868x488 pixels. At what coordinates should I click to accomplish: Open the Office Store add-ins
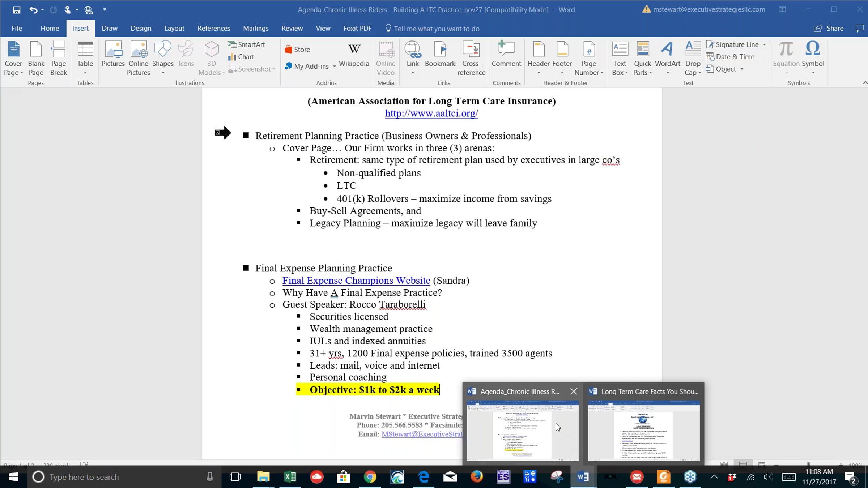pos(297,50)
